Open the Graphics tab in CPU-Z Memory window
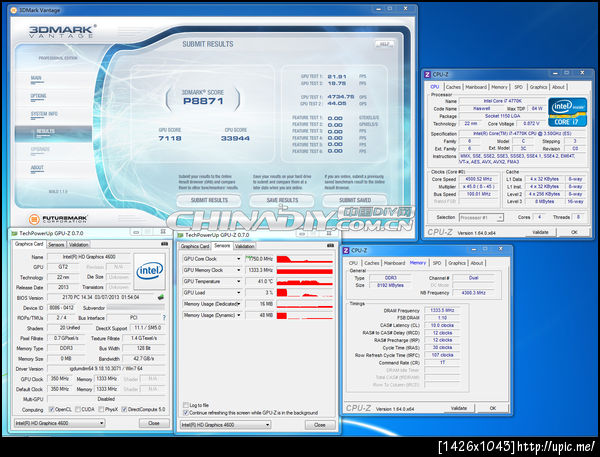Image resolution: width=600 pixels, height=457 pixels. 457,263
